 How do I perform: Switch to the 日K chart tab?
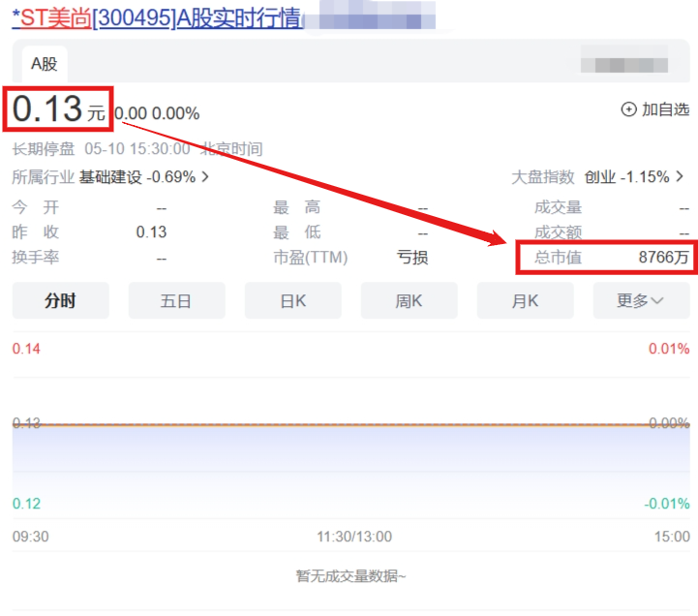click(x=293, y=300)
